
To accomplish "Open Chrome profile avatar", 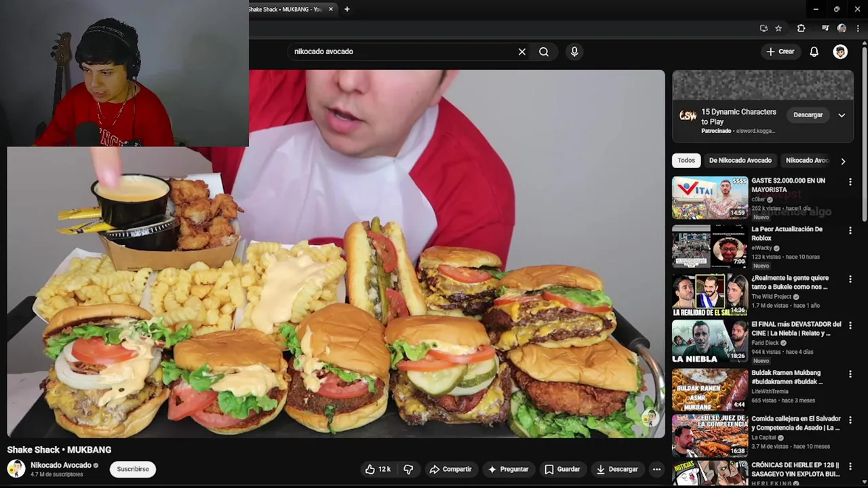I will pos(842,28).
